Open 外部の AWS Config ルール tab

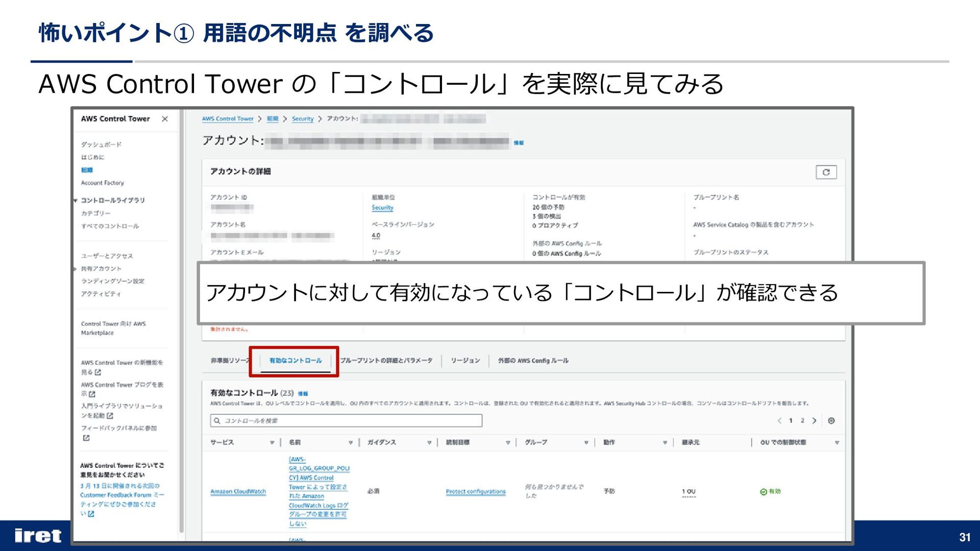click(x=533, y=361)
